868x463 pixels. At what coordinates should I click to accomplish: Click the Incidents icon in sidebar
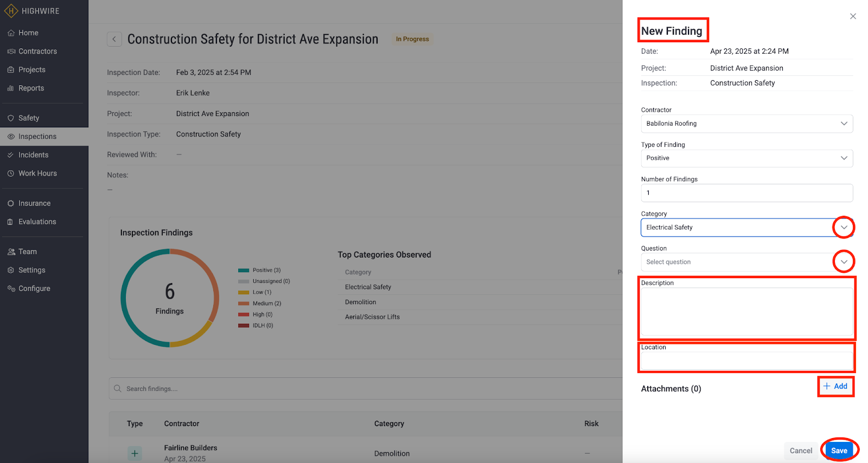11,155
